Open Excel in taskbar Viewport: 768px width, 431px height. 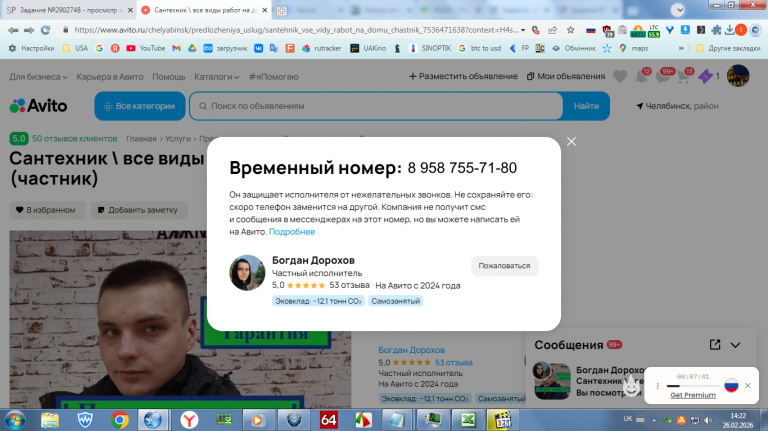point(468,420)
